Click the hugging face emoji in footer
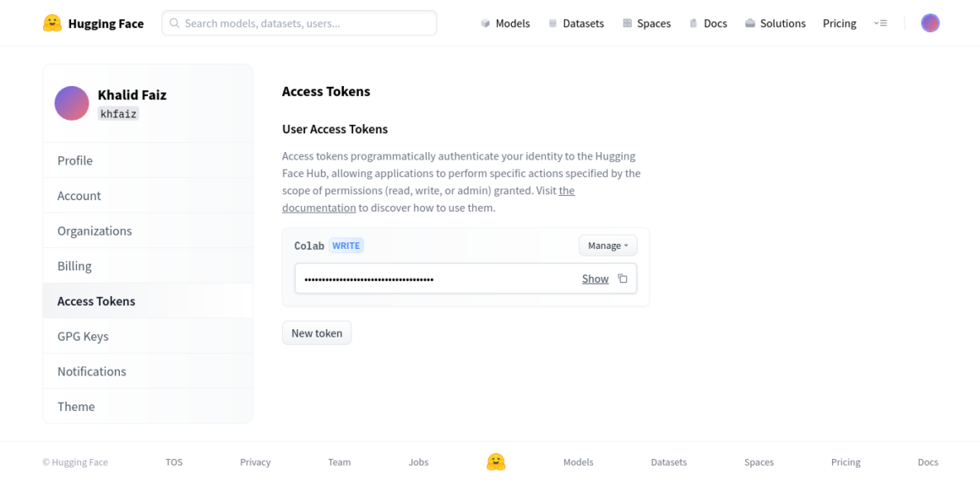This screenshot has height=487, width=980. point(496,462)
